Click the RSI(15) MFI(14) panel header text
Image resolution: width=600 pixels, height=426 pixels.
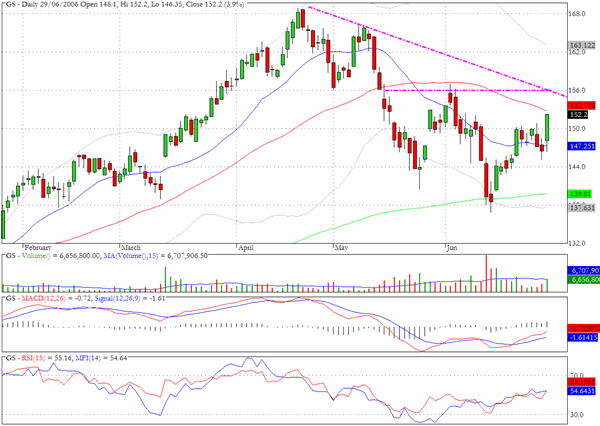pos(66,358)
